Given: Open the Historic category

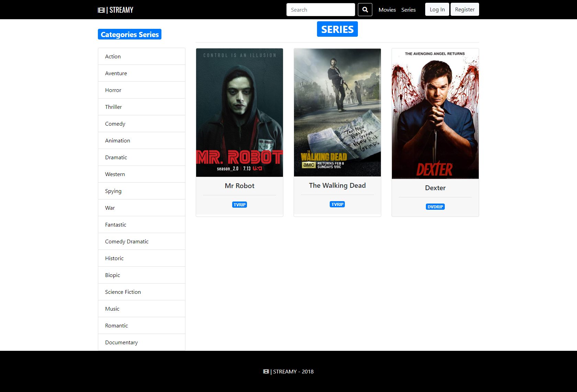Looking at the screenshot, I should [x=142, y=258].
